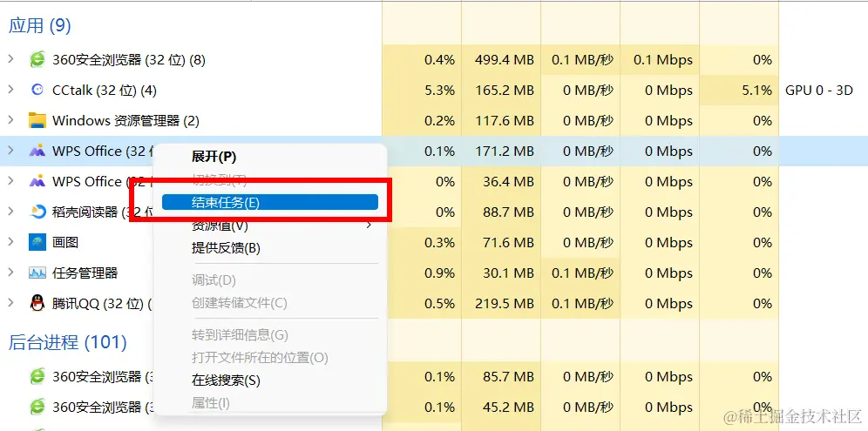Choose 提供反馈(B) in the context menu
The height and width of the screenshot is (431, 868).
tap(226, 248)
